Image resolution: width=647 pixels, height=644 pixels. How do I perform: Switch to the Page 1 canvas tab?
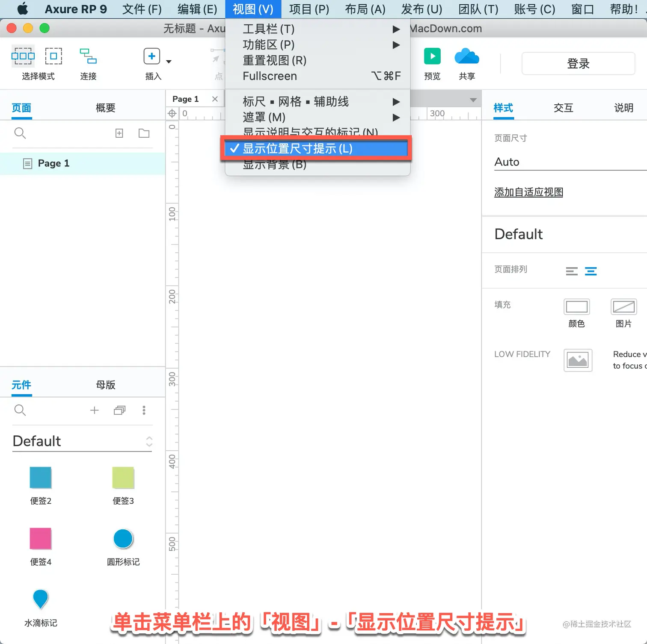[186, 99]
